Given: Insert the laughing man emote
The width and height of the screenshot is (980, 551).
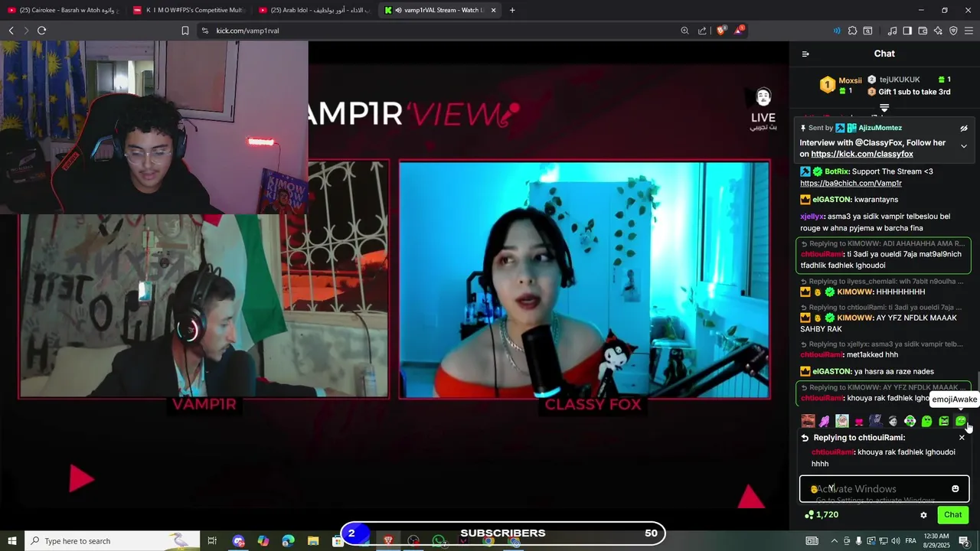Looking at the screenshot, I should coord(808,421).
